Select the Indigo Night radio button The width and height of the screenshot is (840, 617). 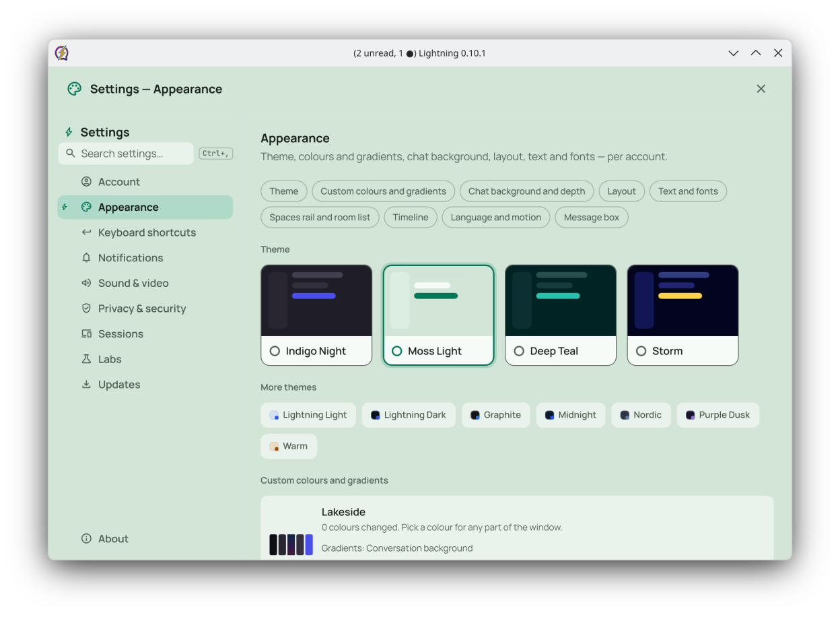click(x=275, y=351)
